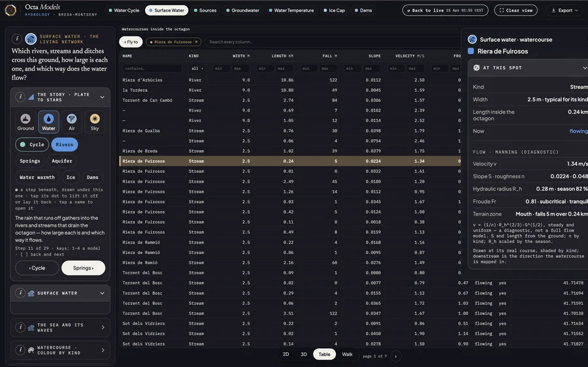Open info icon for The Story panel
Screen dimensions: 588x367
coord(21,97)
